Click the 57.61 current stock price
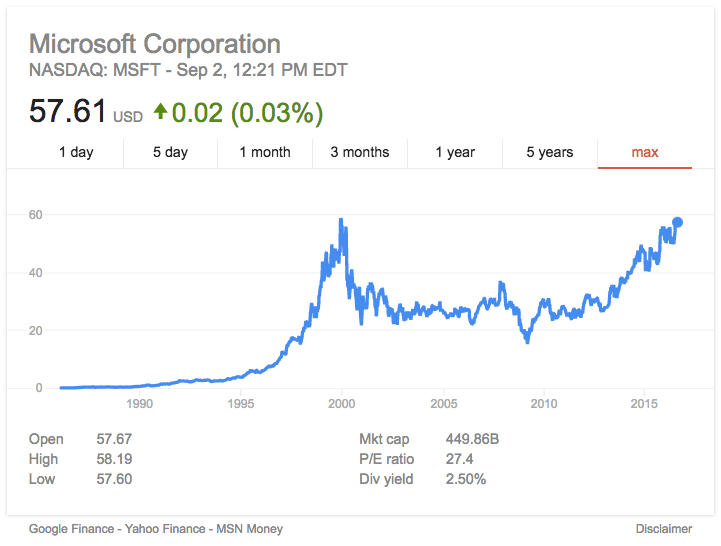Image resolution: width=721 pixels, height=546 pixels. [67, 111]
